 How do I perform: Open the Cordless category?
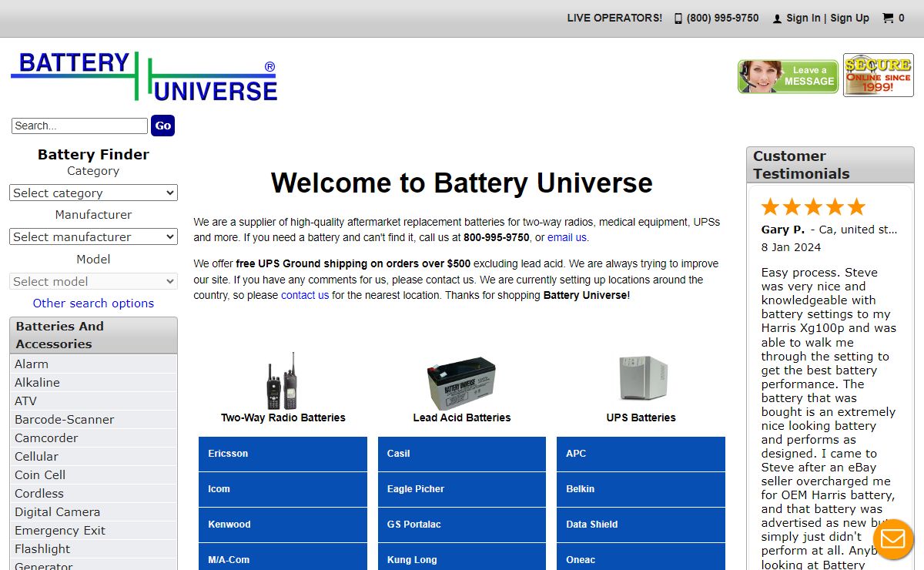[94, 493]
